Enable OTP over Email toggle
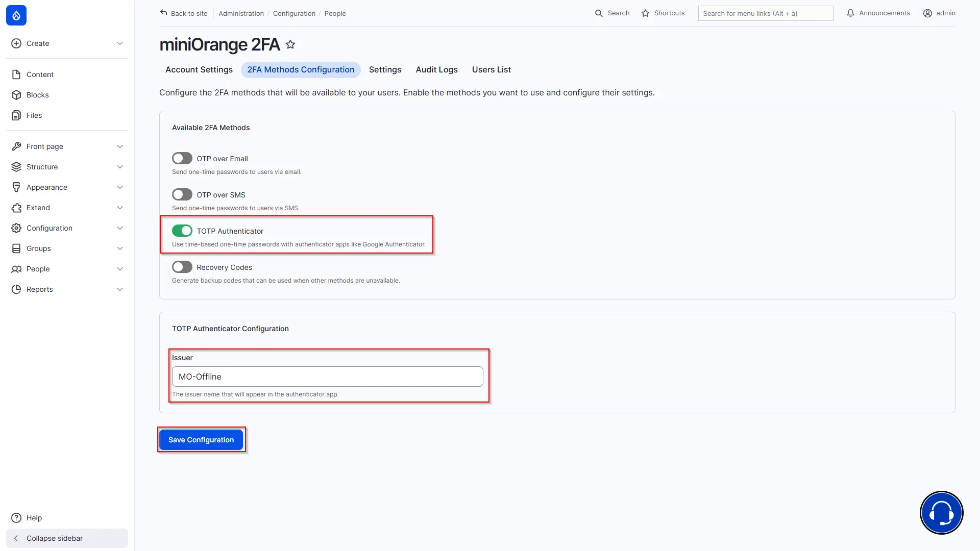The width and height of the screenshot is (980, 551). click(182, 159)
